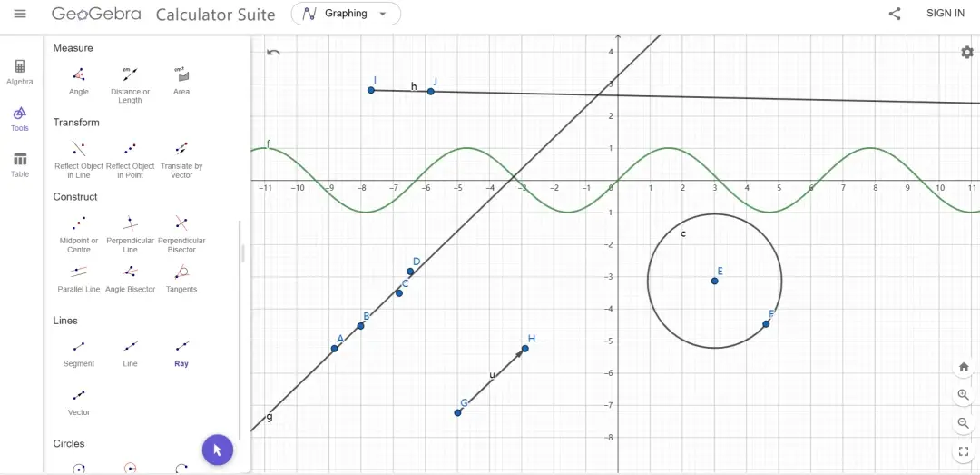Viewport: 980px width, 475px height.
Task: Select the Angle measure tool
Action: (79, 82)
